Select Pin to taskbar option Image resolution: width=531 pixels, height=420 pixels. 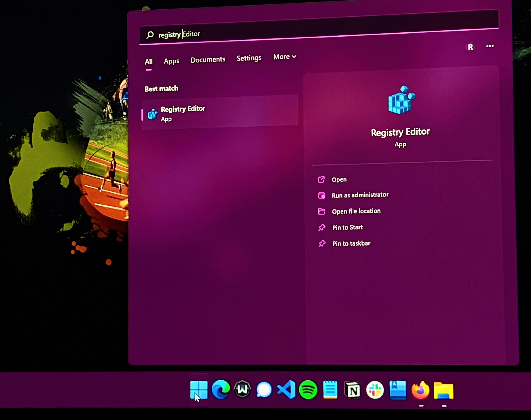(351, 243)
